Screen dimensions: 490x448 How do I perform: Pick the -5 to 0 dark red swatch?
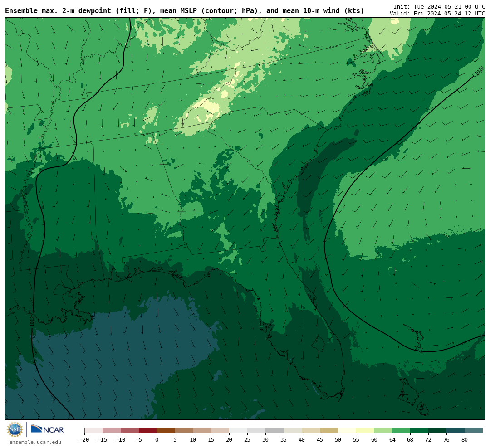point(148,431)
